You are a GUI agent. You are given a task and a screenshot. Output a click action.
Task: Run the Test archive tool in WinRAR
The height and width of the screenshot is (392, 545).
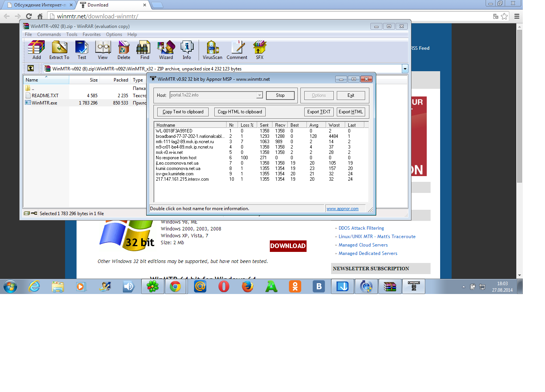(82, 50)
